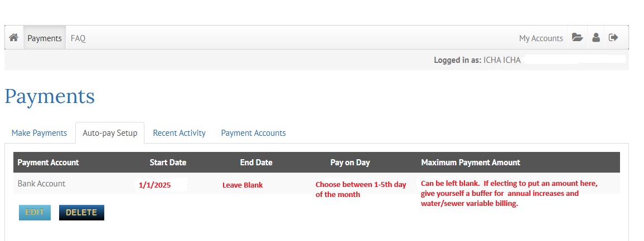Sign out using the logout icon
The image size is (644, 241).
[x=613, y=38]
